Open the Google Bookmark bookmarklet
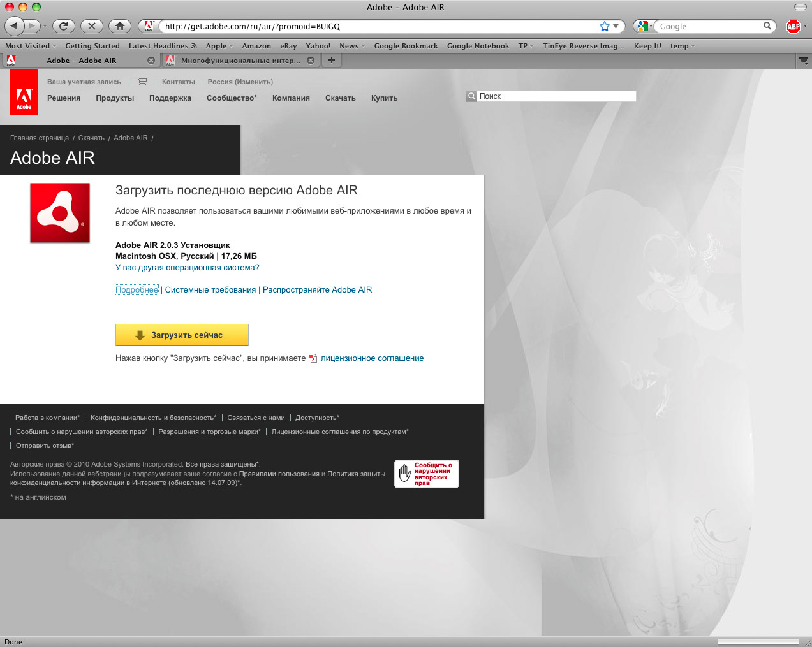Viewport: 812px width, 647px height. (x=406, y=46)
